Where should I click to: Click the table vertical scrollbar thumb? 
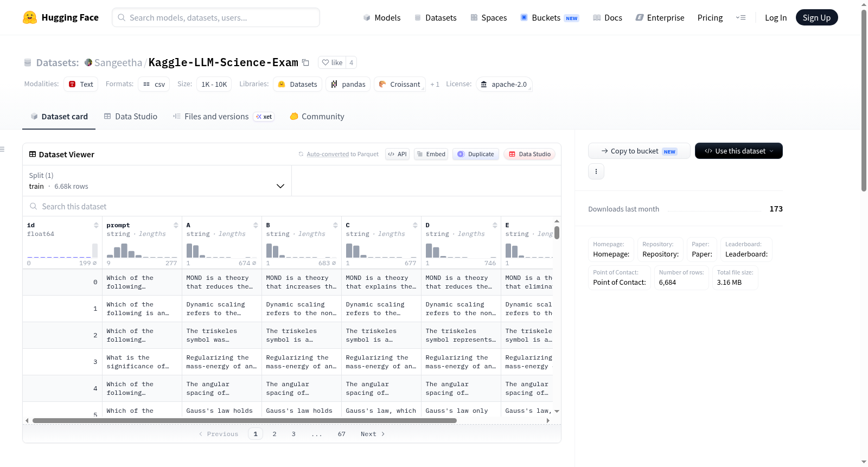pos(557,232)
